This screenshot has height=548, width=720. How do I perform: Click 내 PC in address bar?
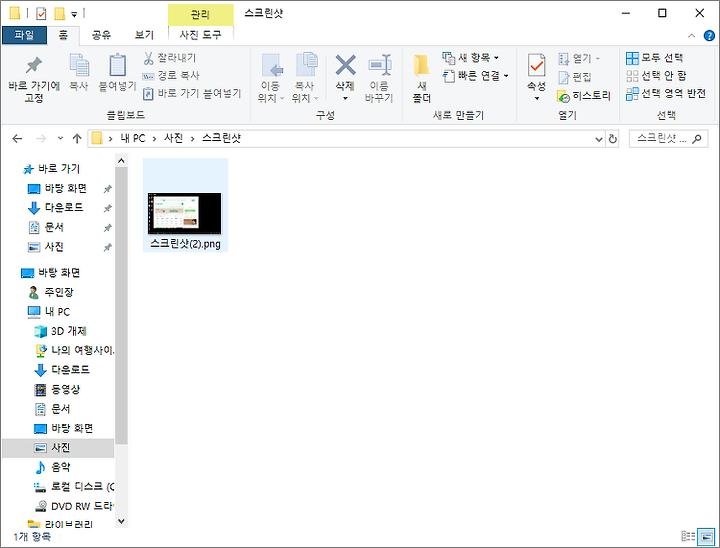pyautogui.click(x=133, y=138)
